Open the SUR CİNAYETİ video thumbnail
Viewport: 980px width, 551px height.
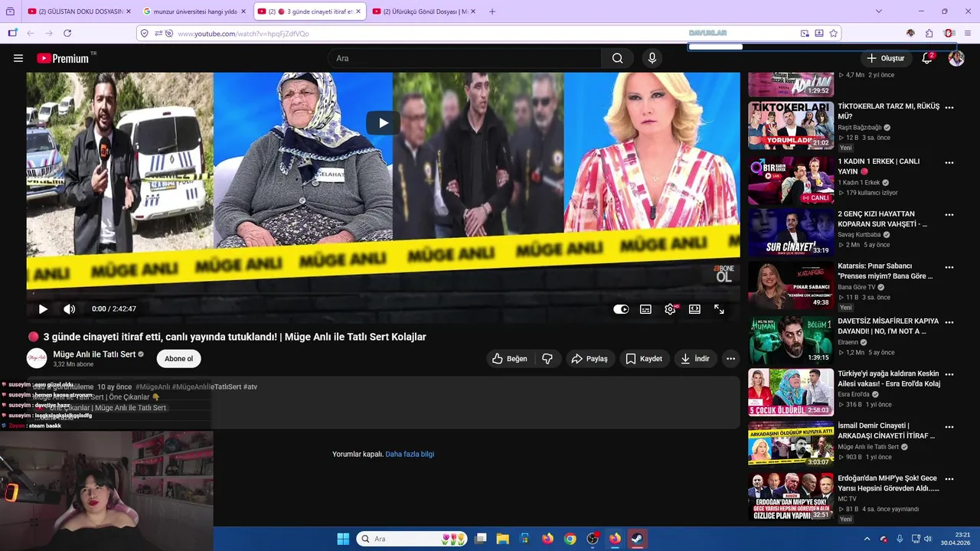click(x=791, y=233)
